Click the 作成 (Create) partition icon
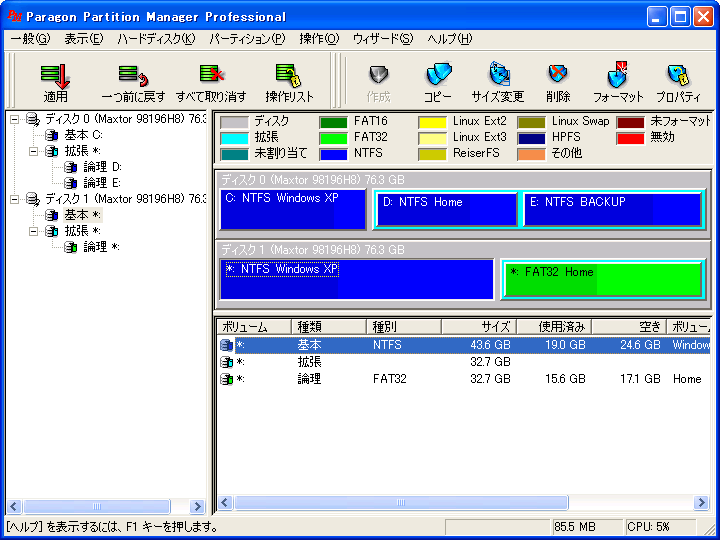 pos(379,75)
